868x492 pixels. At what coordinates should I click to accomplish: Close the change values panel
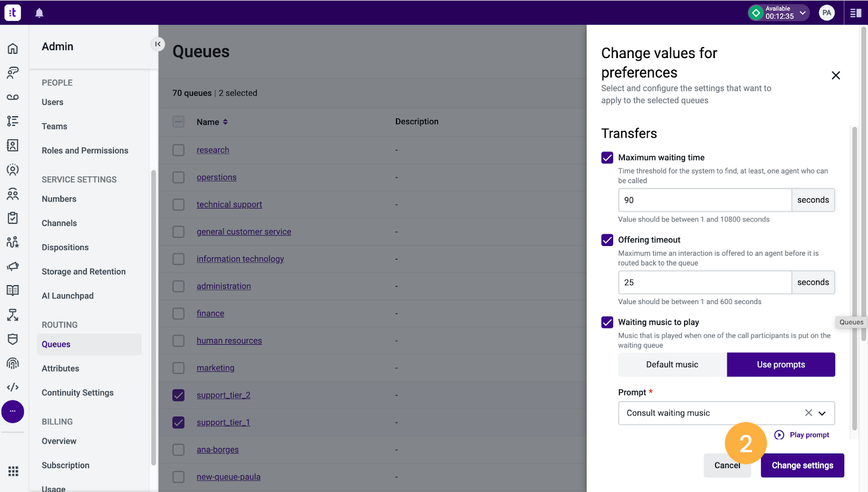click(835, 75)
